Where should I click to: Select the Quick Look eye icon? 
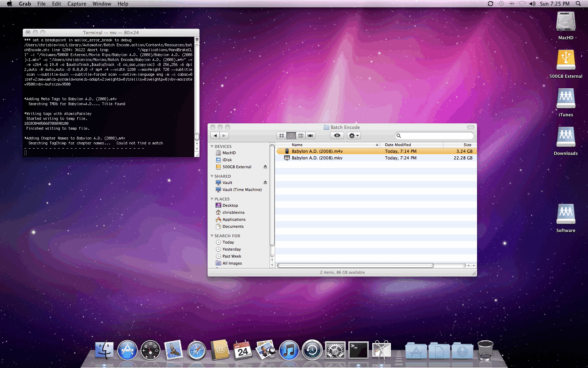click(337, 136)
